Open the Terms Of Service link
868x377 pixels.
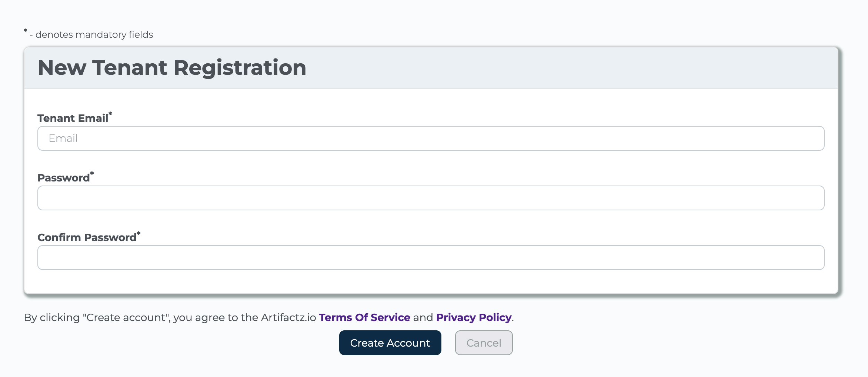[364, 317]
